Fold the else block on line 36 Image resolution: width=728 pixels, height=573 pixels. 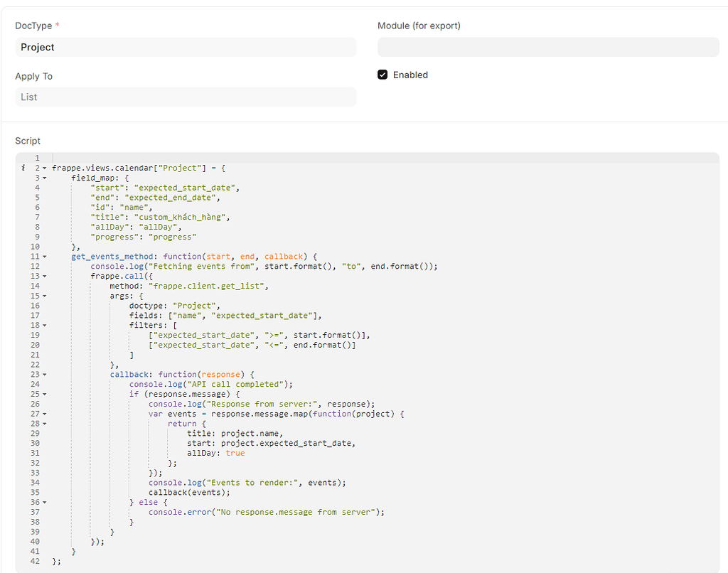coord(46,501)
